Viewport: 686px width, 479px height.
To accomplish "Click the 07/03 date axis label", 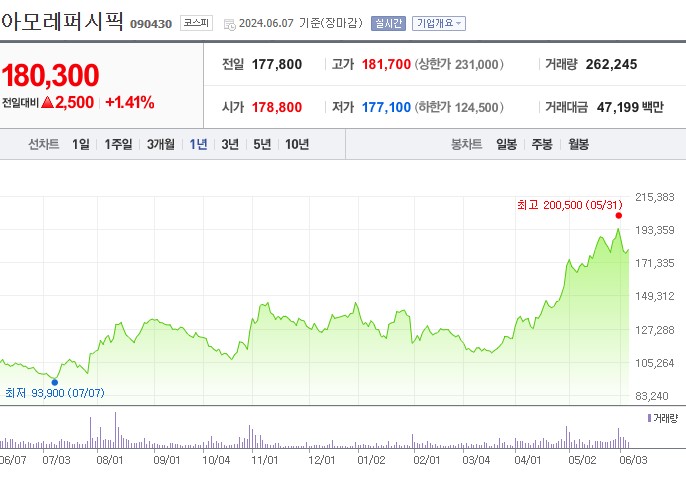I will pos(56,460).
